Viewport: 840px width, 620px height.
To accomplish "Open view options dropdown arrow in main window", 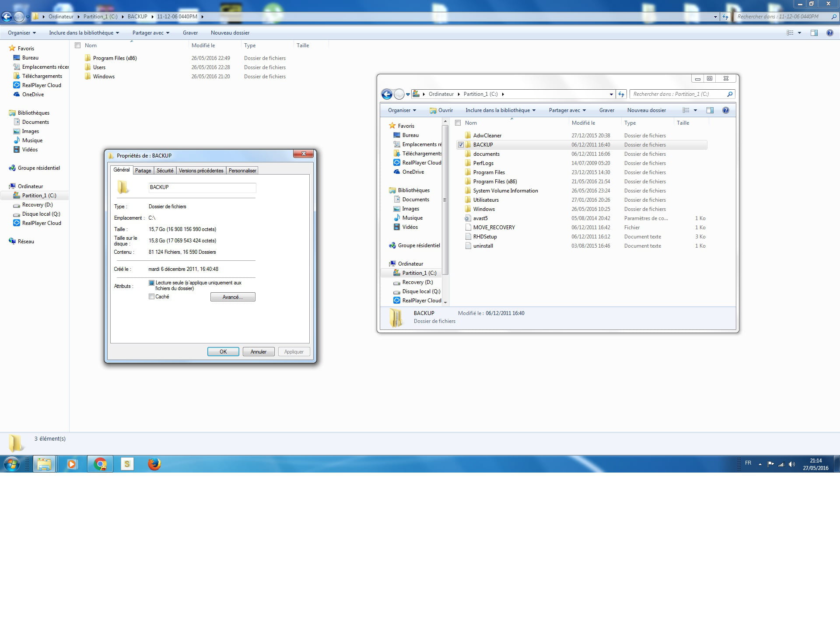I will pos(799,33).
